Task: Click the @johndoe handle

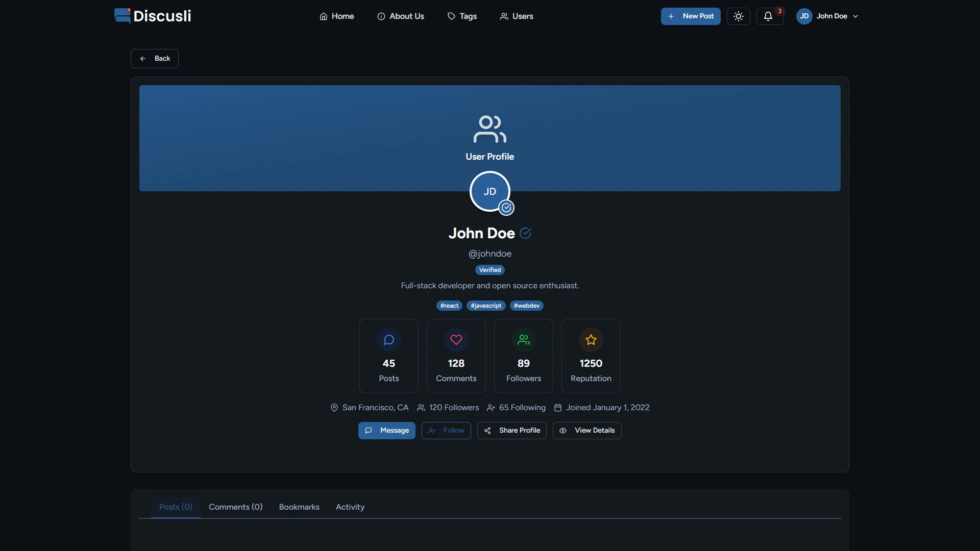Action: click(490, 254)
